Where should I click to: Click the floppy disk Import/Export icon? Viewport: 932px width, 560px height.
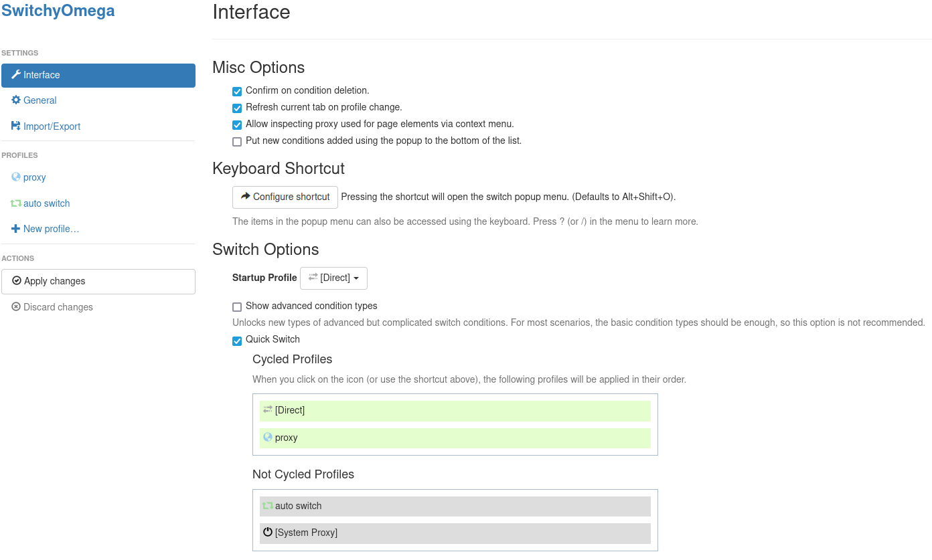click(x=16, y=126)
